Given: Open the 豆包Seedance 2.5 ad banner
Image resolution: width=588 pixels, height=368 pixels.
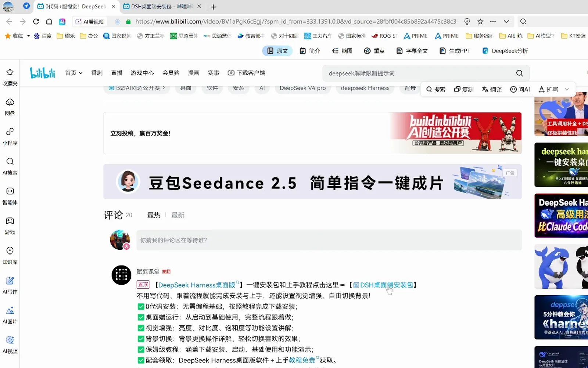Looking at the screenshot, I should tap(312, 182).
